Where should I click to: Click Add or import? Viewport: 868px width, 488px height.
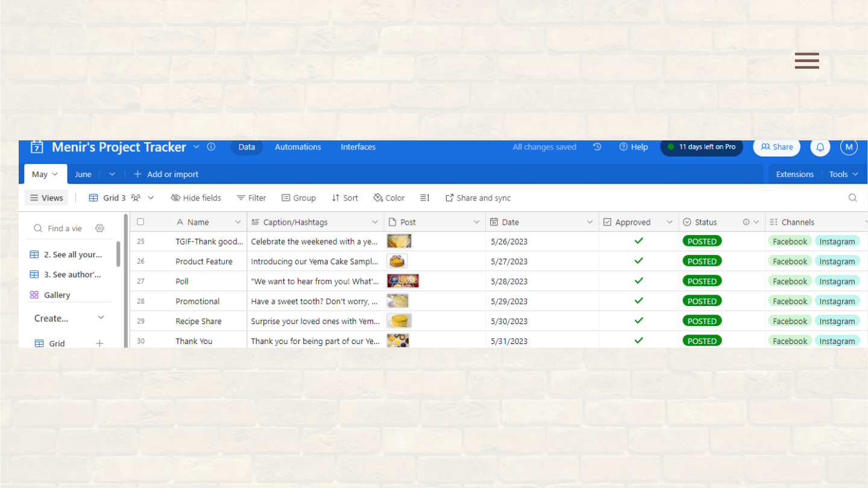click(x=166, y=174)
